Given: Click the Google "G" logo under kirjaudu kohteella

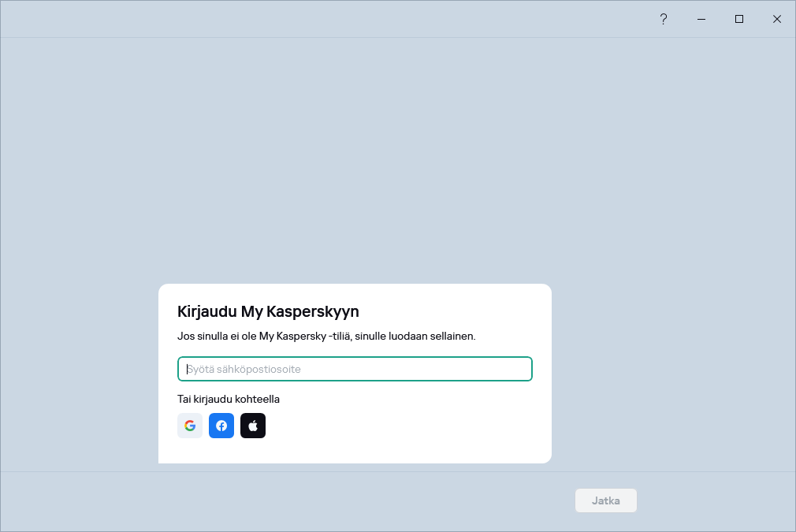Looking at the screenshot, I should 190,426.
